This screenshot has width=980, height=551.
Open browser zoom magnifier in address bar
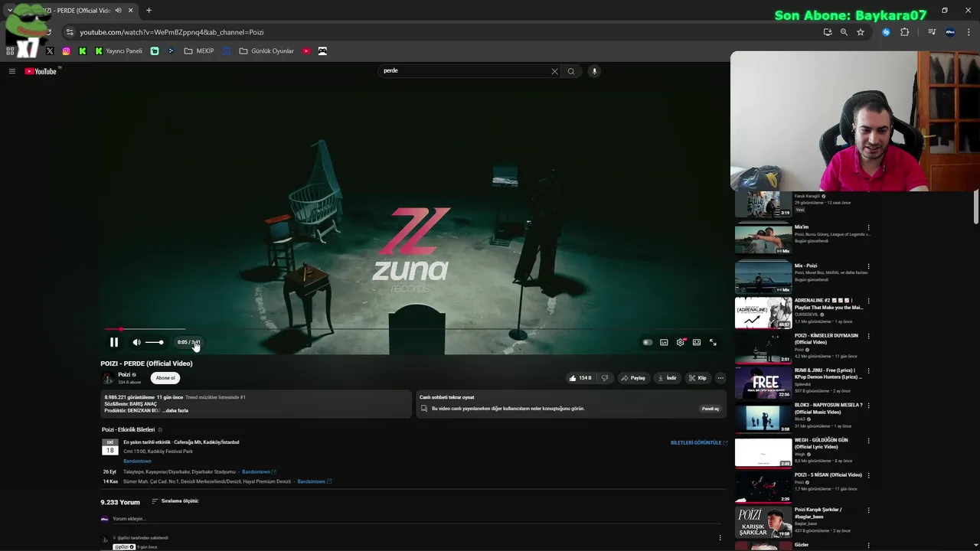(844, 32)
